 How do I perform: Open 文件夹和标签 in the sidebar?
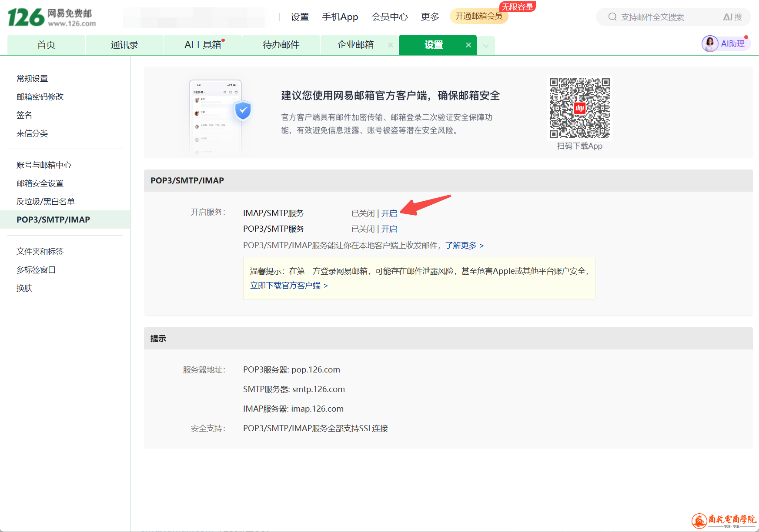coord(40,252)
